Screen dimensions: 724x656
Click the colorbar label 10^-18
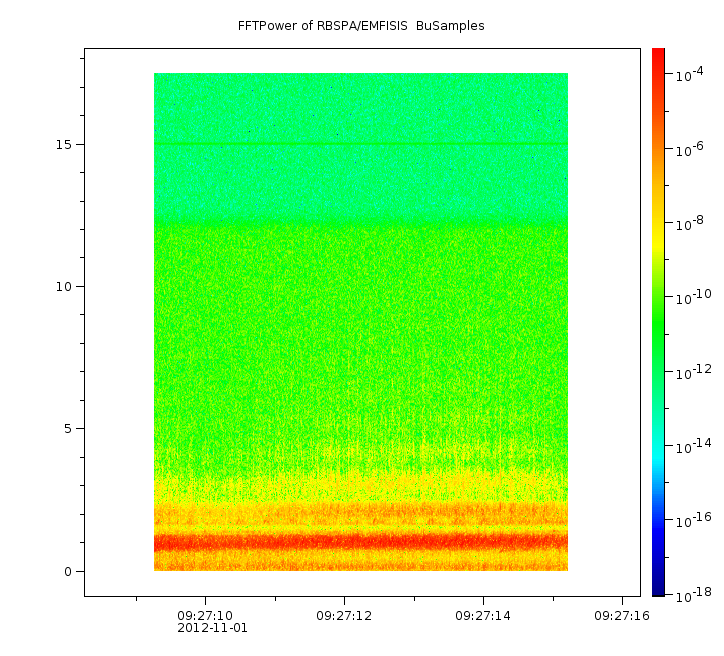(693, 594)
